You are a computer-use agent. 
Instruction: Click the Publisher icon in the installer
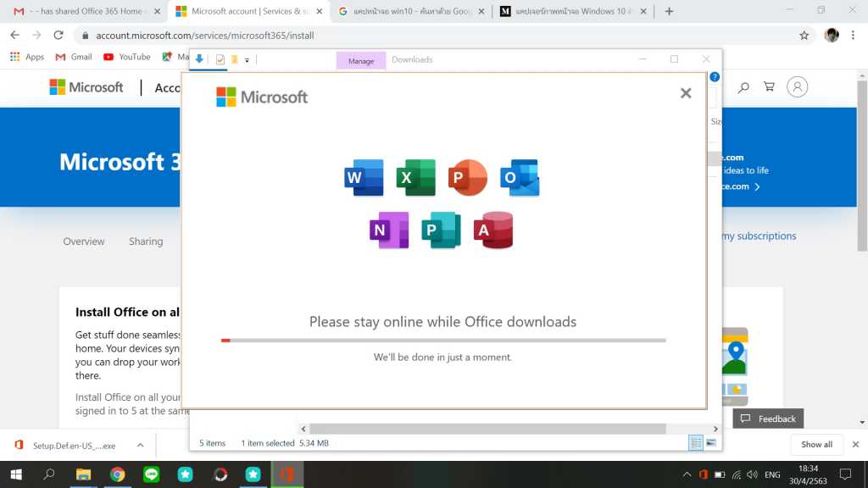pyautogui.click(x=441, y=230)
